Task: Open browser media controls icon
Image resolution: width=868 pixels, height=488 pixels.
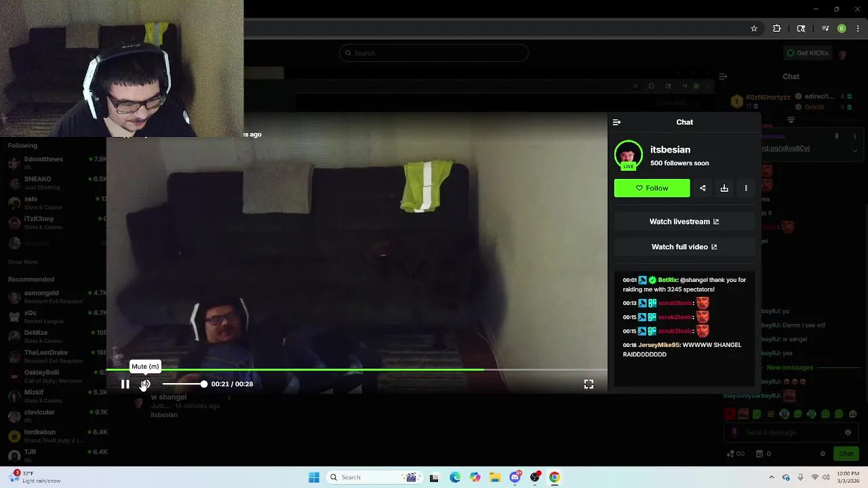Action: coord(825,28)
